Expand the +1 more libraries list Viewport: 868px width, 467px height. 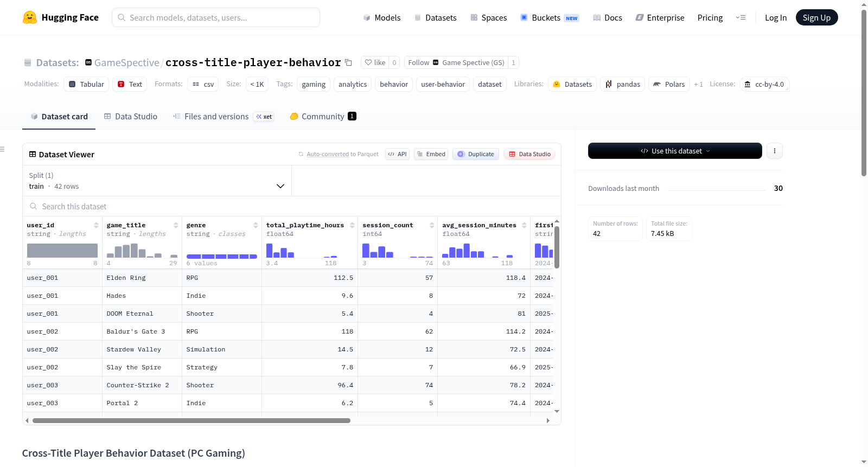coord(698,84)
